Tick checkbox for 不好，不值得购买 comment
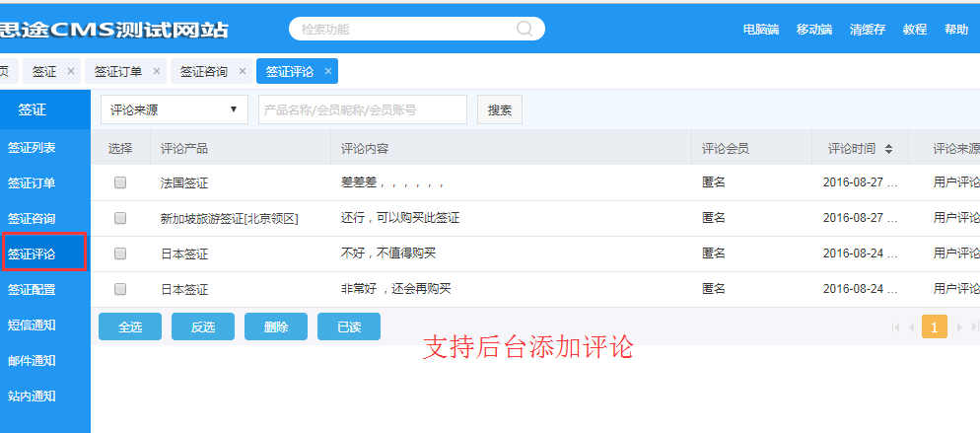This screenshot has width=980, height=433. click(120, 253)
